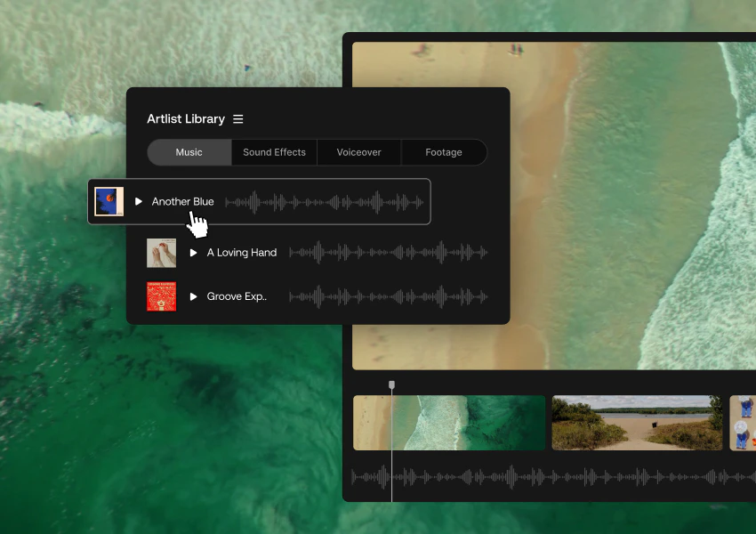Click the timeline audio track waveform

click(553, 477)
